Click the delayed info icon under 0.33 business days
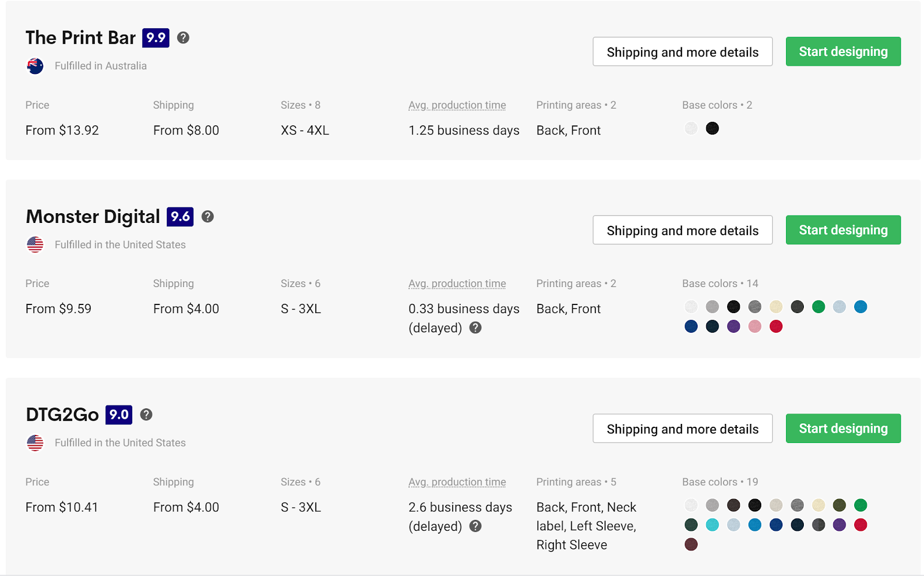 475,328
